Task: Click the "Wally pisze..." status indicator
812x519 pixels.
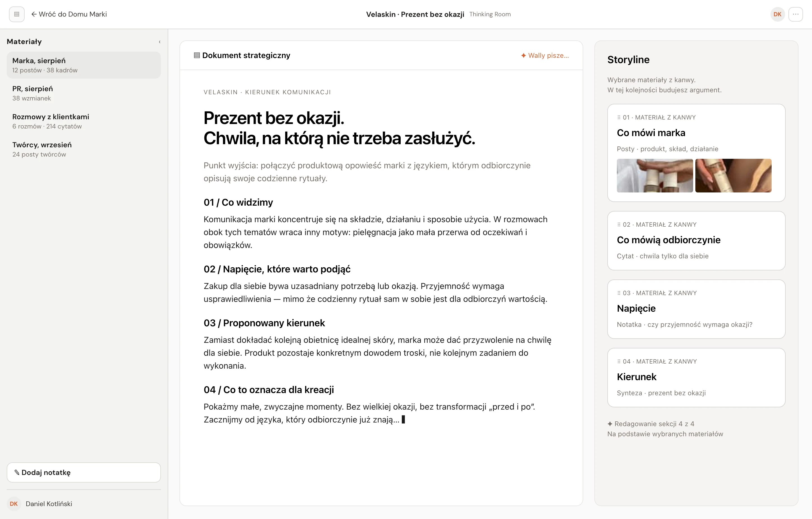Action: (545, 55)
